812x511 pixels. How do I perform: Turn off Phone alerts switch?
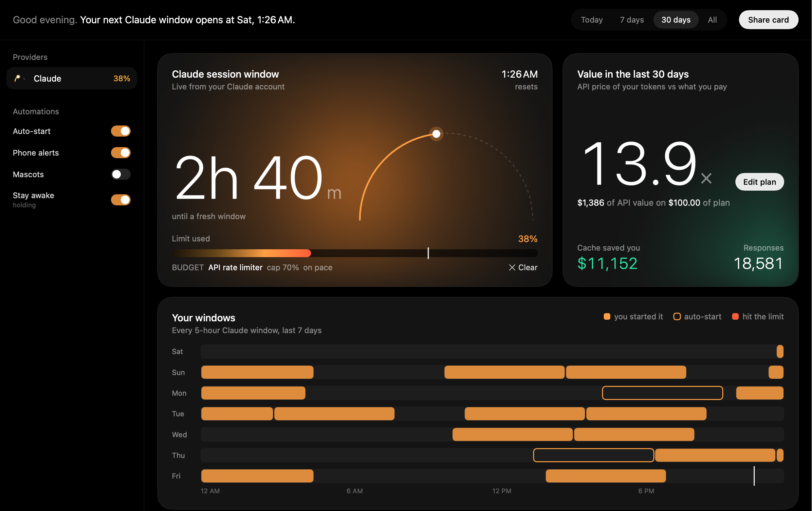[x=121, y=153]
